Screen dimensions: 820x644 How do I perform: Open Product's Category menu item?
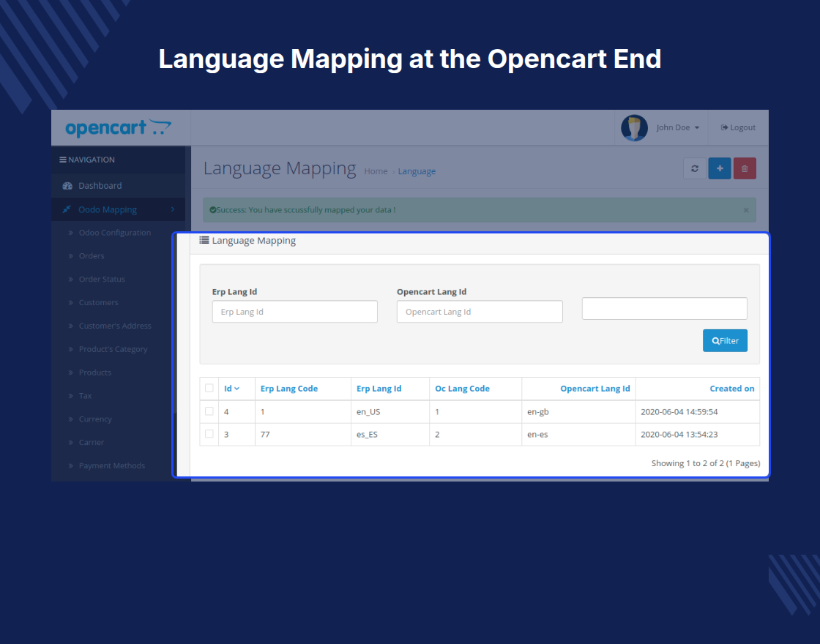113,349
